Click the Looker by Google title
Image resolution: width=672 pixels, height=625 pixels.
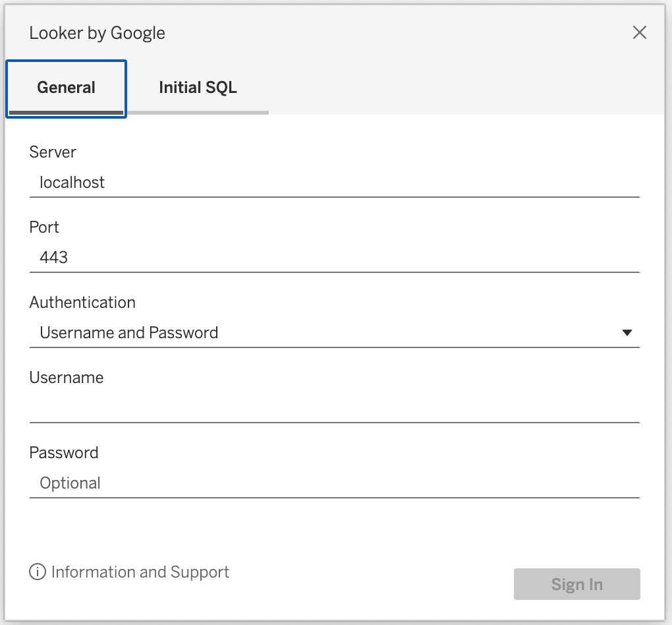97,32
